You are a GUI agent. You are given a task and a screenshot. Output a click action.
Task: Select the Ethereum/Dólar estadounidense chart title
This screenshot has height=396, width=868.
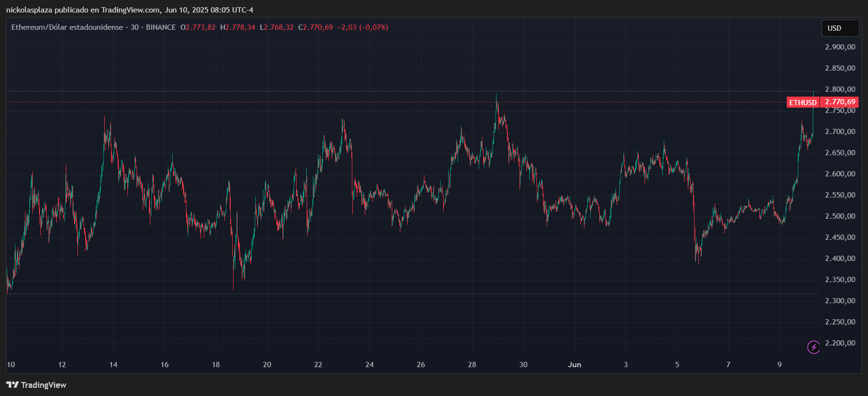[67, 27]
